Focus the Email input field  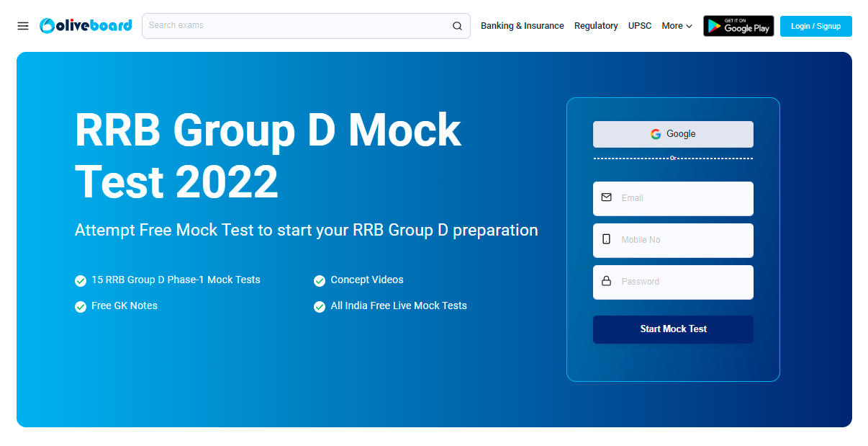[673, 198]
